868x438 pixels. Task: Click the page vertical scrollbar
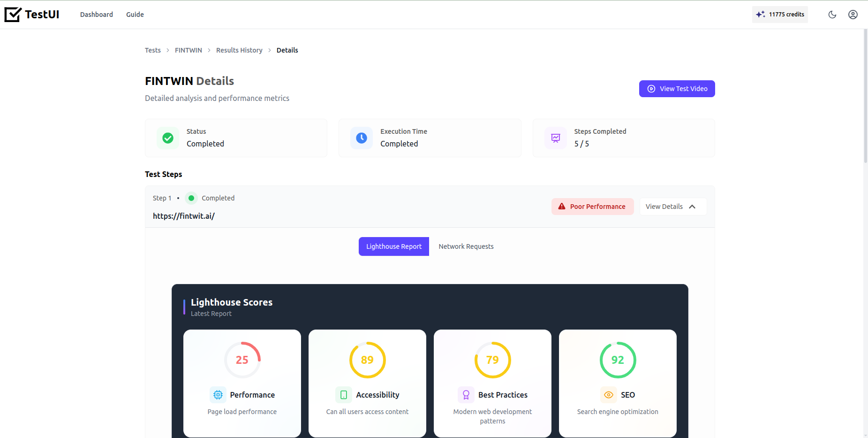pyautogui.click(x=866, y=96)
